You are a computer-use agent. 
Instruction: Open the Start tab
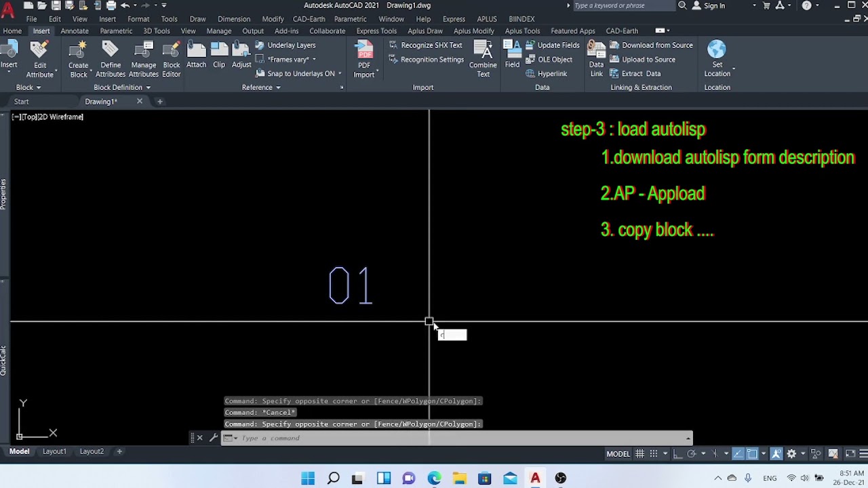pos(22,102)
